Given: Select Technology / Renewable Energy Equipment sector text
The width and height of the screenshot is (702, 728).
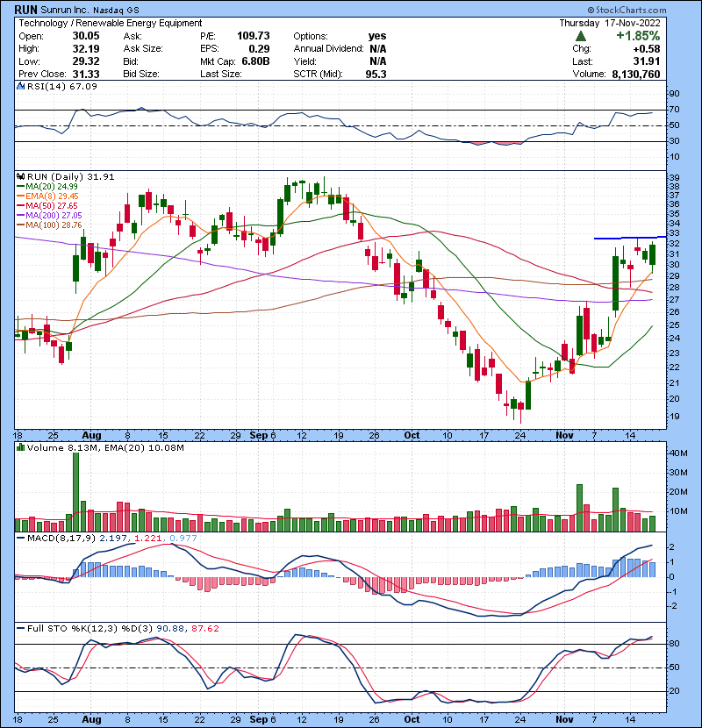Looking at the screenshot, I should pos(110,23).
